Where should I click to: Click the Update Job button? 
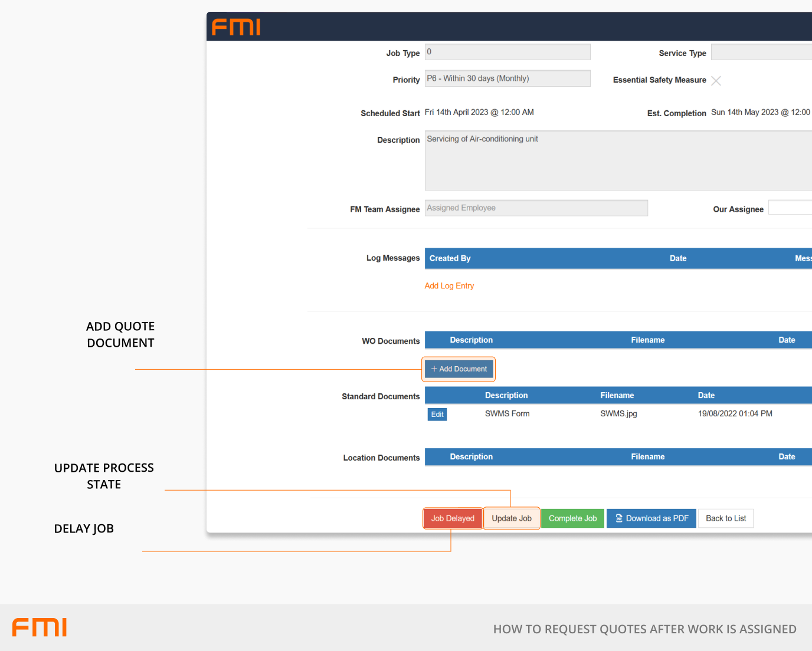pos(512,518)
